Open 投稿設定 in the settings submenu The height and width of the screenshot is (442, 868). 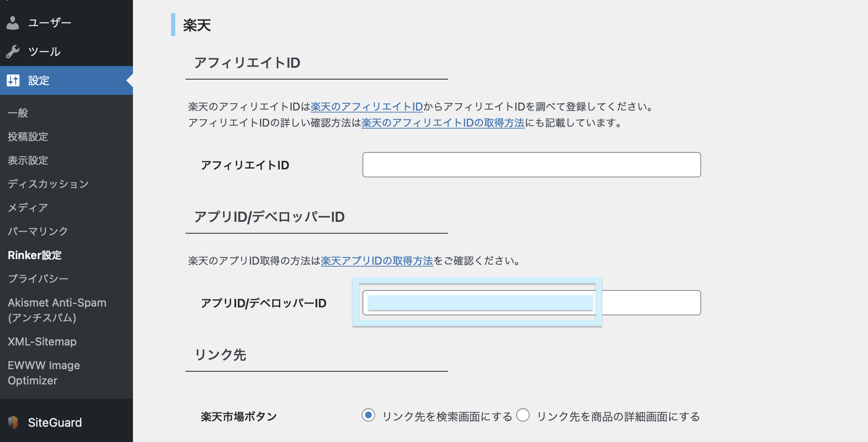point(28,136)
